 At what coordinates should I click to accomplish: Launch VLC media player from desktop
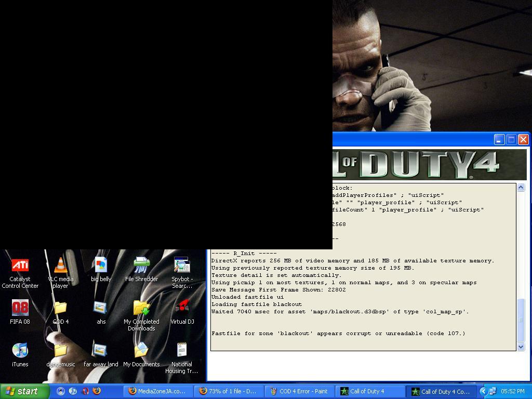(60, 266)
